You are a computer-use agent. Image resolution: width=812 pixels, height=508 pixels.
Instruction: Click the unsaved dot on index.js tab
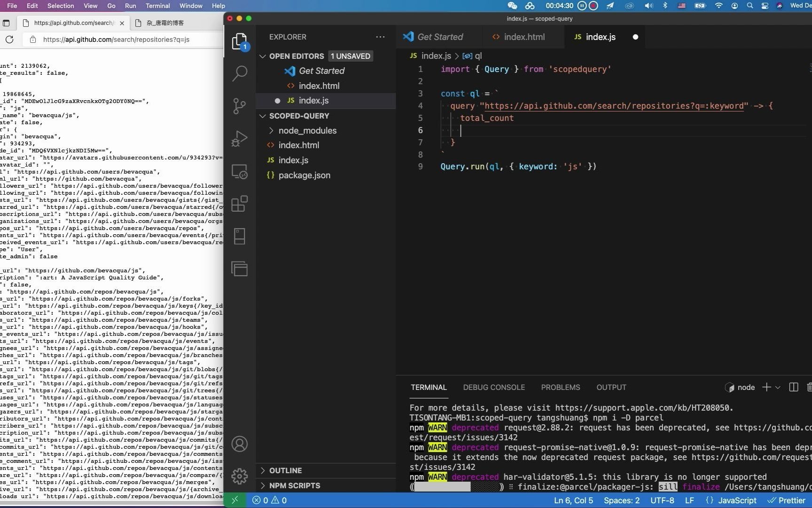point(635,37)
